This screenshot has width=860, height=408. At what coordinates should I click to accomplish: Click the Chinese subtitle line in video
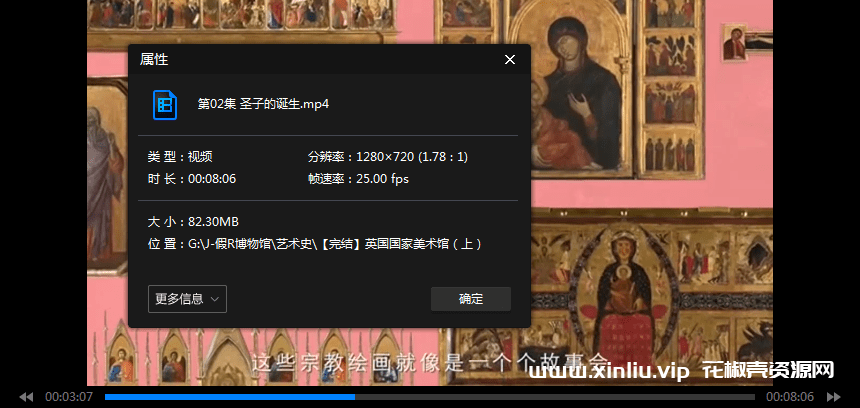tap(430, 360)
